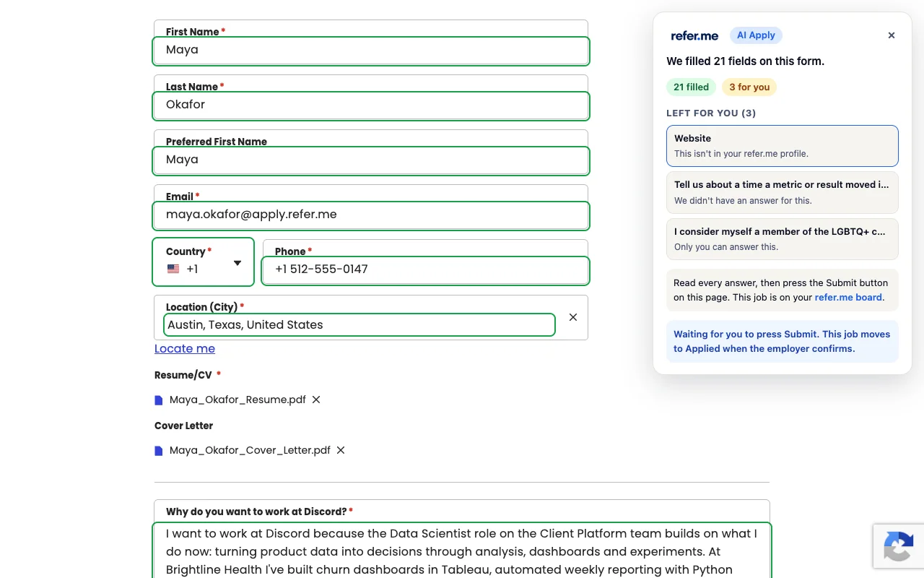Click the Preferred First Name field
The width and height of the screenshot is (924, 578).
click(x=371, y=160)
